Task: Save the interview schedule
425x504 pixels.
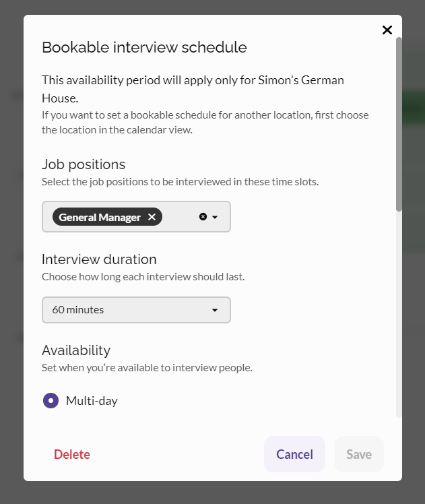Action: pyautogui.click(x=359, y=454)
